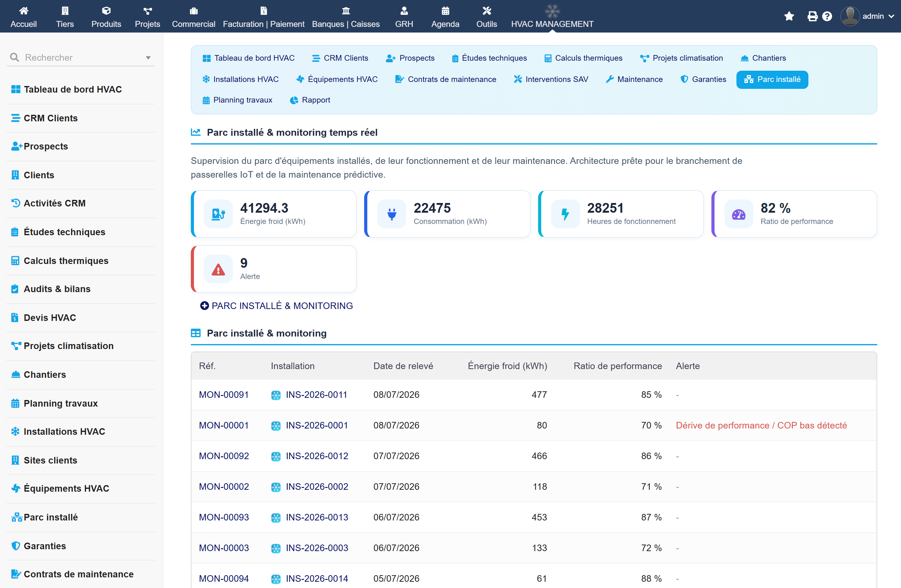Click the plus icon before PARC INSTALLÉ & MONITORING
Image resolution: width=901 pixels, height=588 pixels.
(204, 305)
